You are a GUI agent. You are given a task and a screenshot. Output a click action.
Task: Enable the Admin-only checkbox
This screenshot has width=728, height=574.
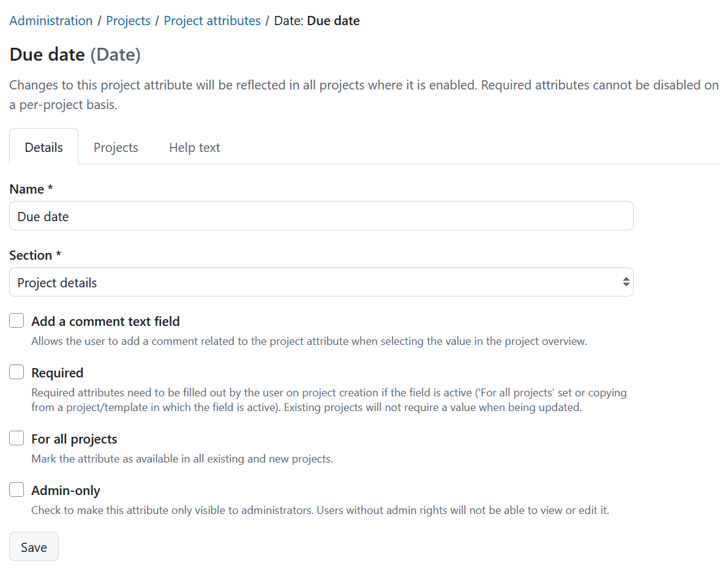click(x=17, y=490)
